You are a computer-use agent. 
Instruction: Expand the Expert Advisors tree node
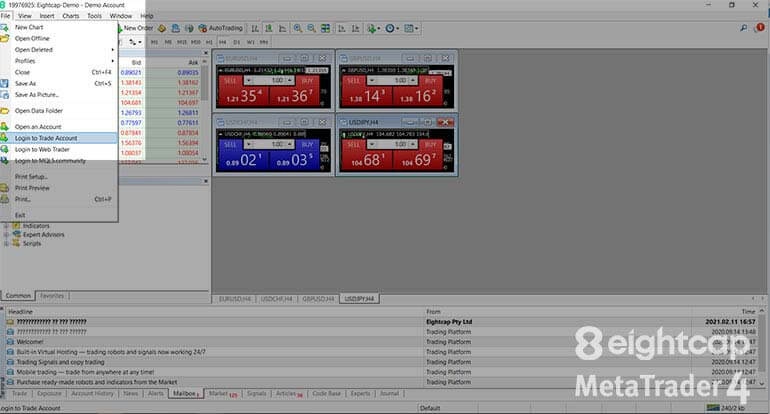[6, 235]
